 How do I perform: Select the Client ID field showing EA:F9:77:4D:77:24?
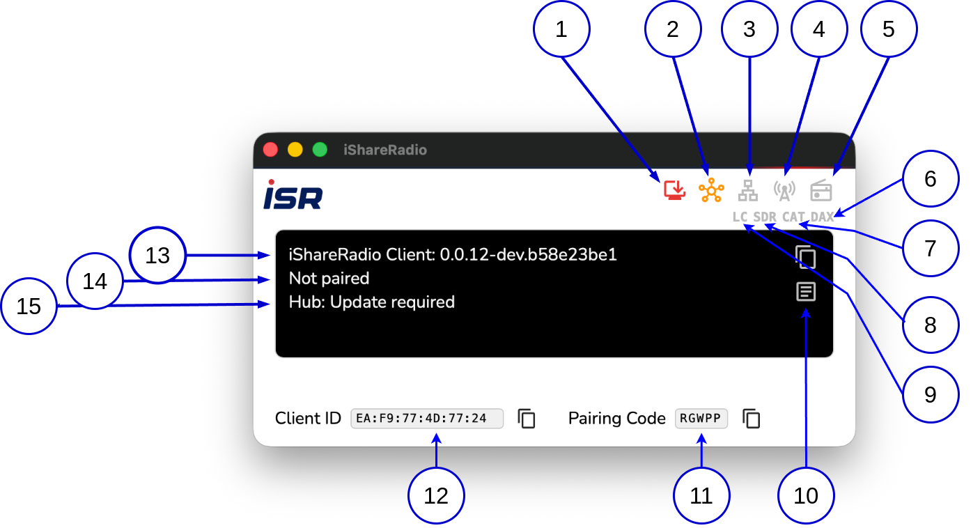[x=427, y=419]
